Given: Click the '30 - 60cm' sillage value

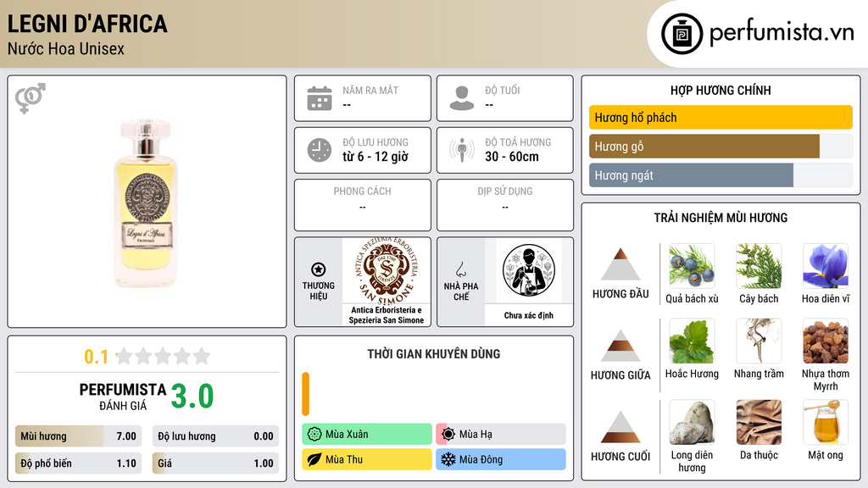Looking at the screenshot, I should click(512, 157).
